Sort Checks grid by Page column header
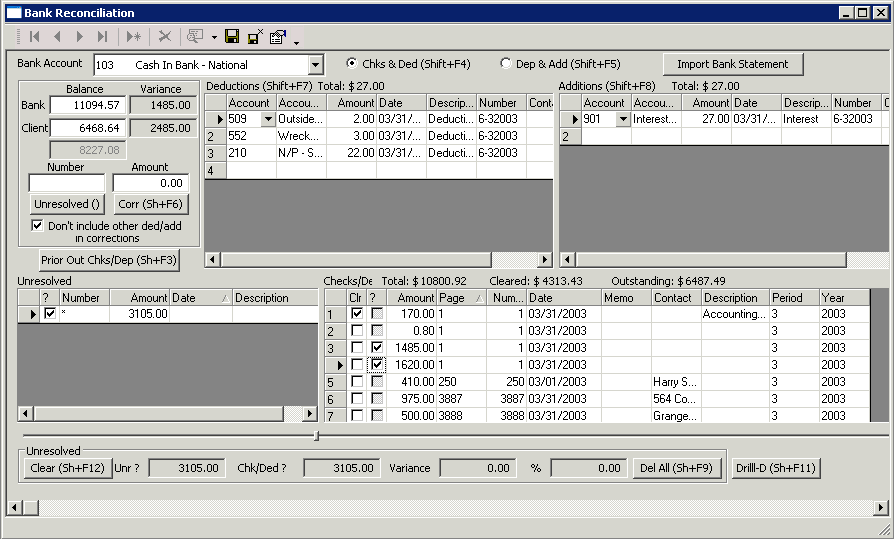 coord(461,298)
